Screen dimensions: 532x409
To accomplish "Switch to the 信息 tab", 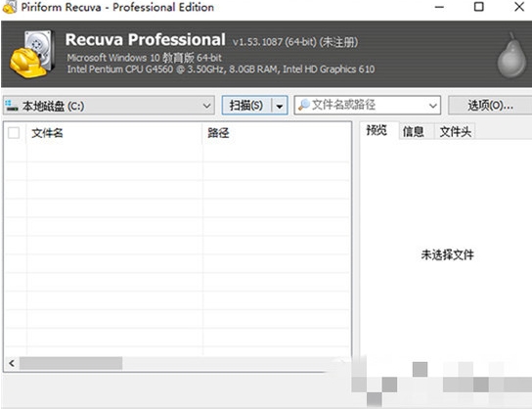I will (x=414, y=131).
